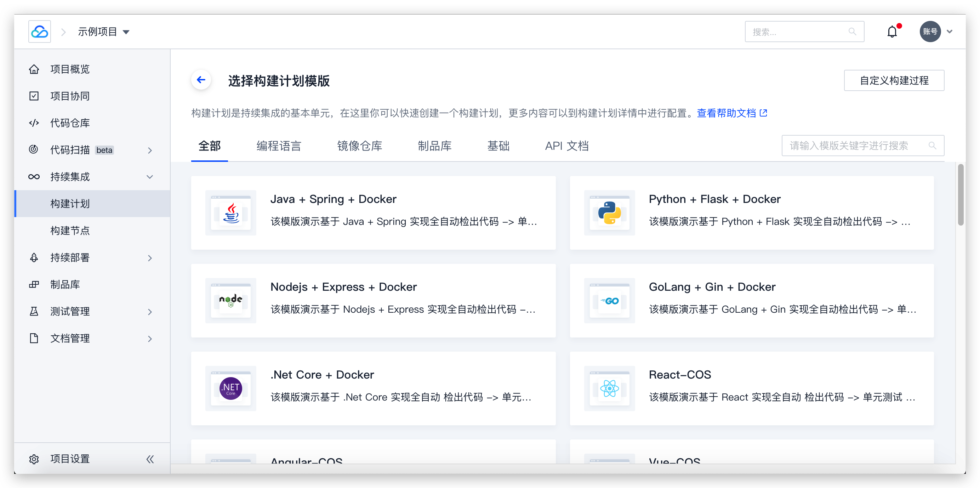Click the GoLang template icon
This screenshot has height=488, width=980.
(609, 300)
